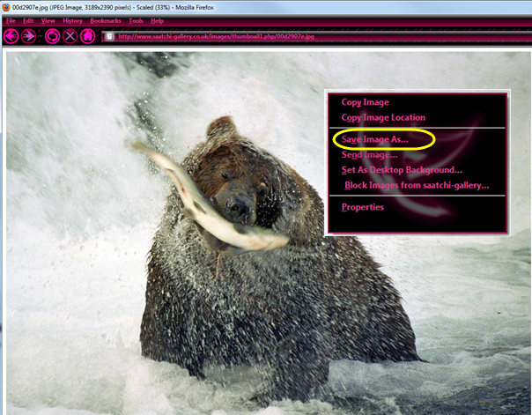Click the Stop loading button
Screen dimensions: 532x415
[x=70, y=36]
